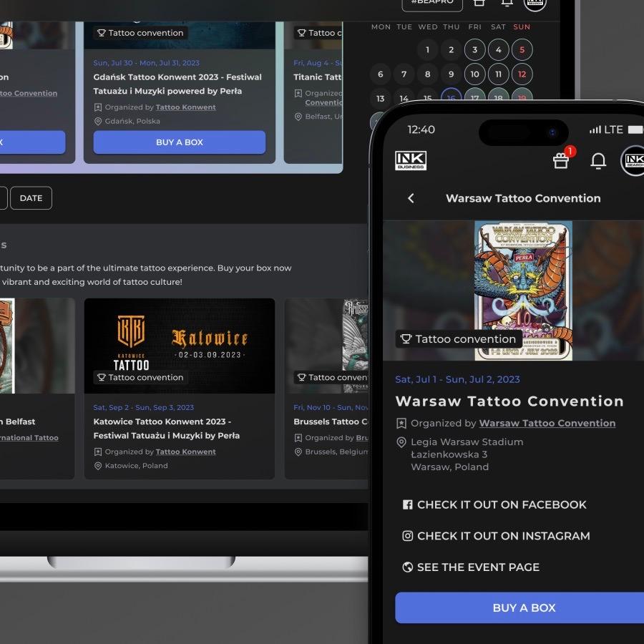Open the Warsaw Tattoo Convention poster on the phone
The width and height of the screenshot is (644, 644).
pyautogui.click(x=523, y=291)
